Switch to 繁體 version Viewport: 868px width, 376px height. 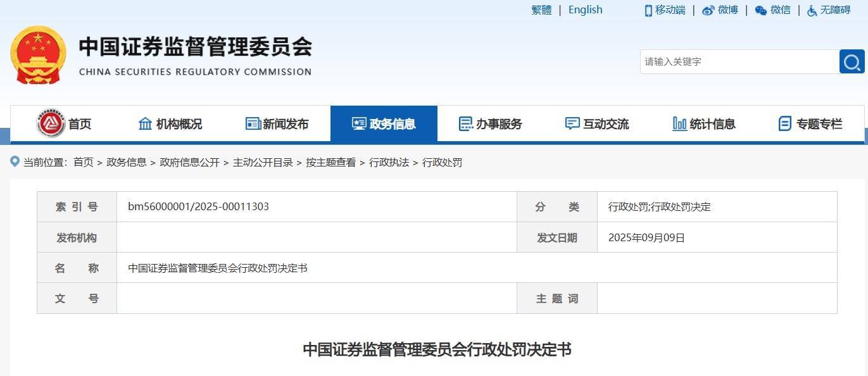pos(541,10)
